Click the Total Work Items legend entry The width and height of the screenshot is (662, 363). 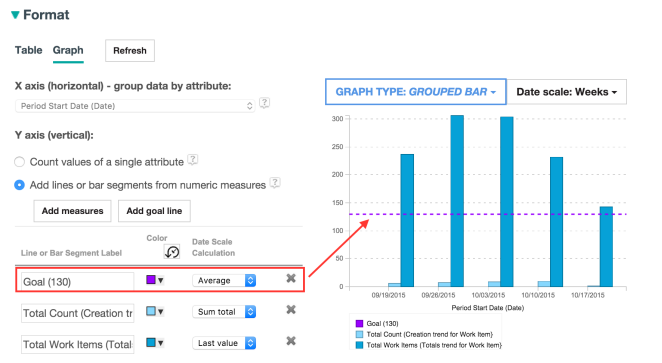pos(429,345)
